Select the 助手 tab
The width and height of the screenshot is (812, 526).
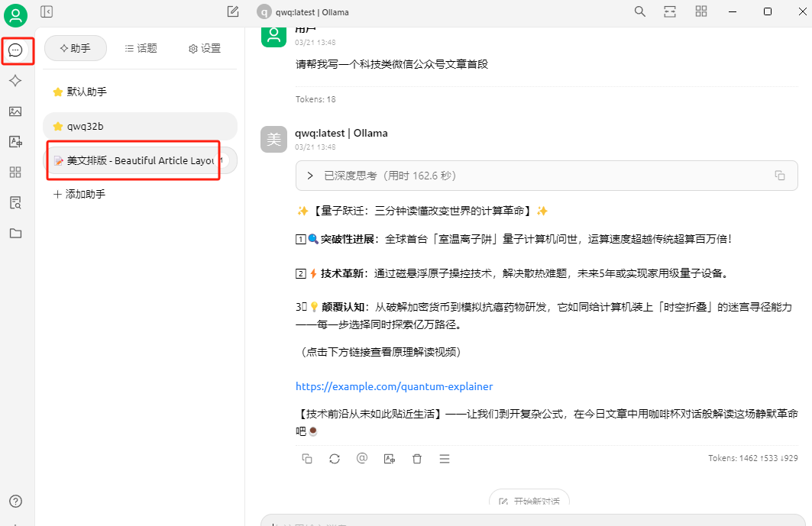tap(75, 48)
